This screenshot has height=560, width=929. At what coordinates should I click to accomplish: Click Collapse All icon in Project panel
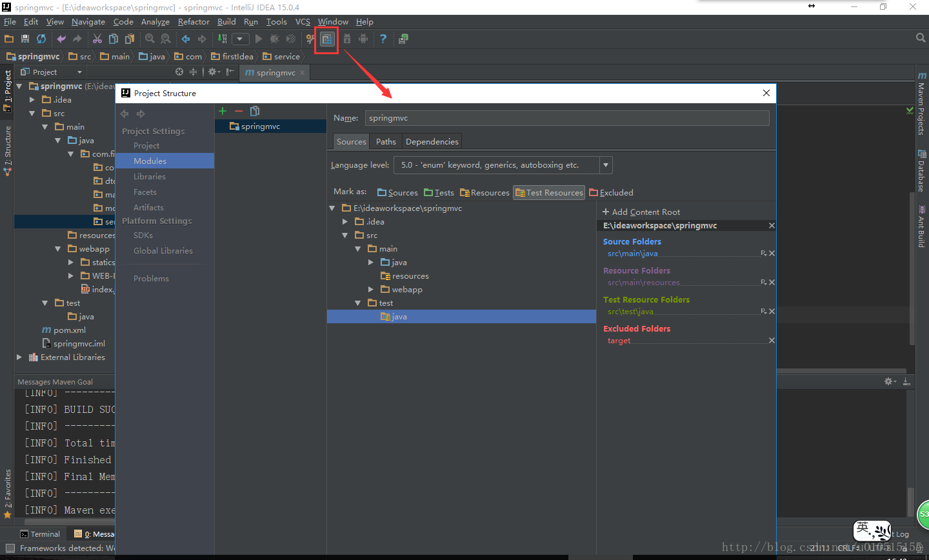click(193, 72)
